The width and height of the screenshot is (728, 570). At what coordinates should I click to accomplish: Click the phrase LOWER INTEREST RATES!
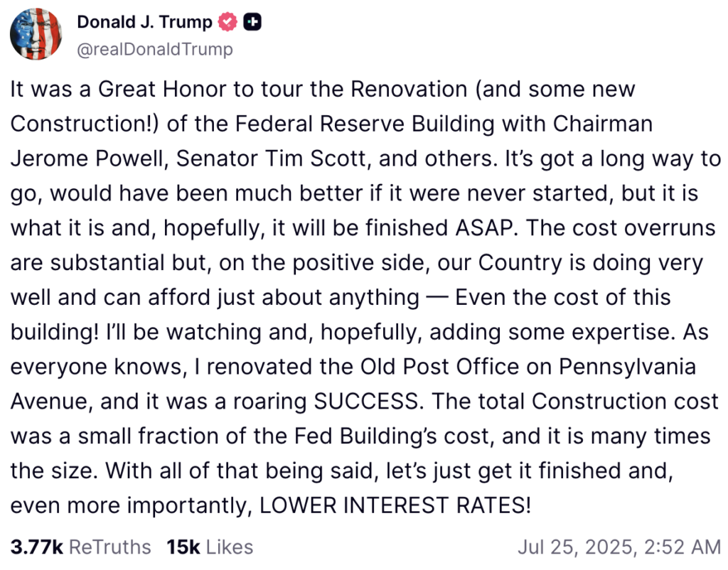coord(395,505)
